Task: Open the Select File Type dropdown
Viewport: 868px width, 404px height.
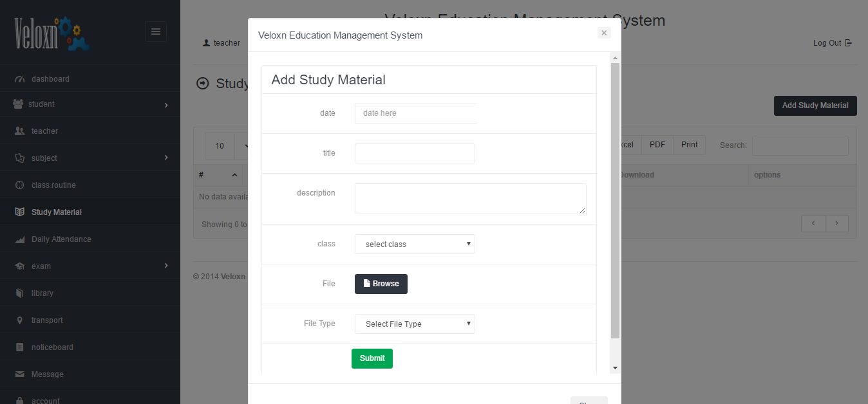Action: [x=415, y=324]
